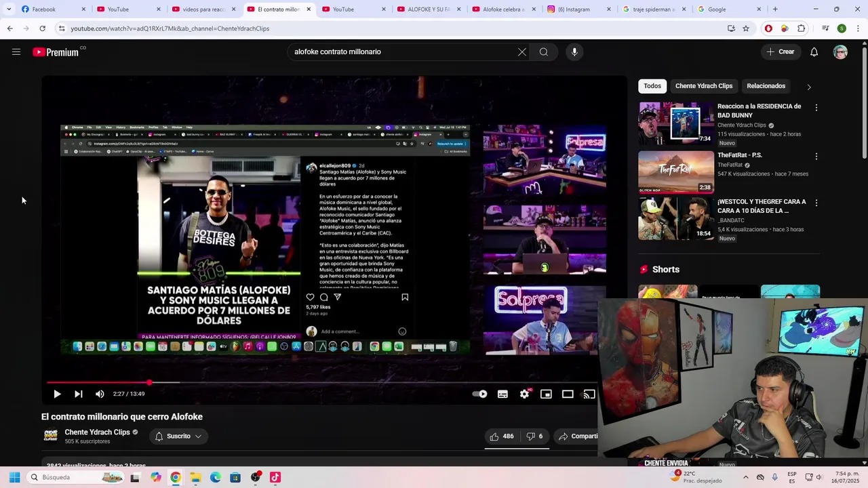Open the player settings gear menu
Viewport: 868px width, 488px height.
tap(524, 394)
